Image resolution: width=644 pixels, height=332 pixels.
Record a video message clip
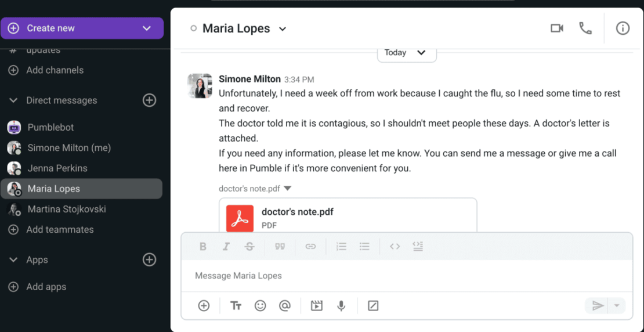click(x=316, y=306)
